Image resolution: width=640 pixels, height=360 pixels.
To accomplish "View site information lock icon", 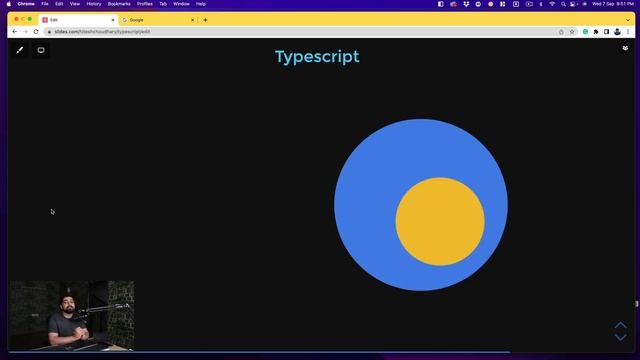I will (x=49, y=31).
